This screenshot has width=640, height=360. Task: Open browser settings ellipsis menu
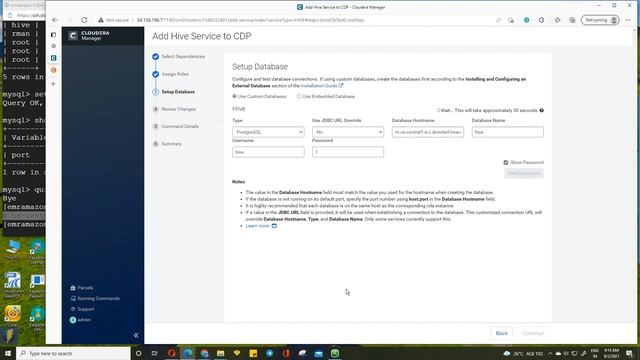click(x=628, y=20)
